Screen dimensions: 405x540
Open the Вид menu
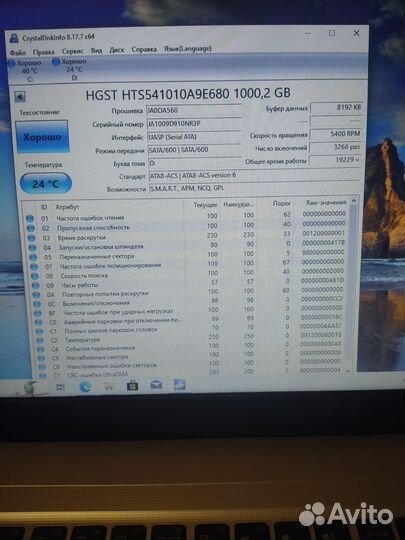coord(96,51)
